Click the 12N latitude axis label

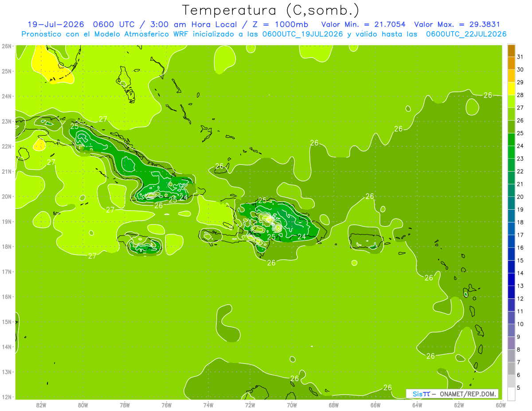point(6,397)
